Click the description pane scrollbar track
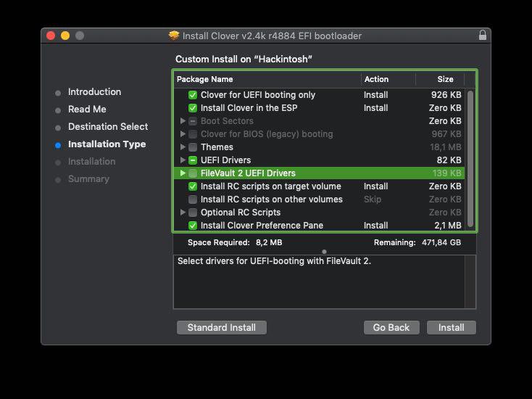Screen dimensions: 532x399 point(470,282)
